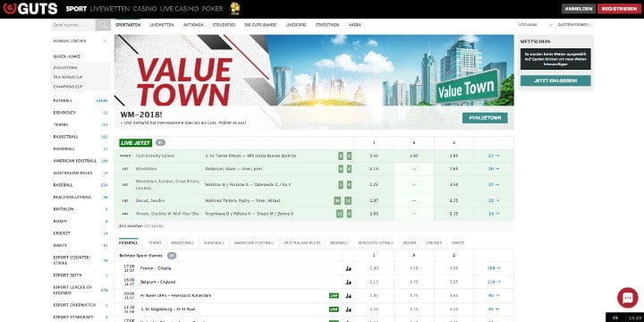Click Alle anzeigen under live events
Screen dimensions: 644x322
click(130, 226)
